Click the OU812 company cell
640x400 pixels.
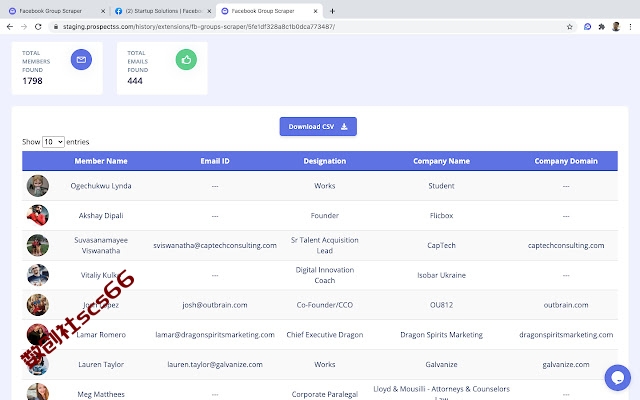coord(441,305)
